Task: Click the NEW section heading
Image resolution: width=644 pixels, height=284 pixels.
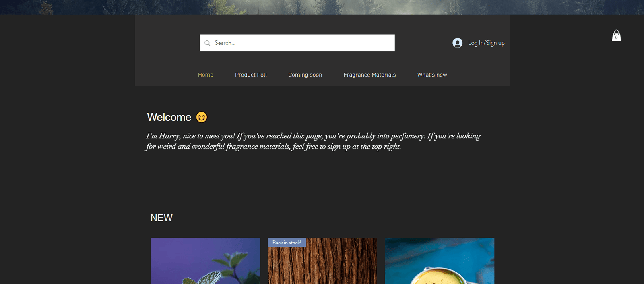Action: point(161,218)
